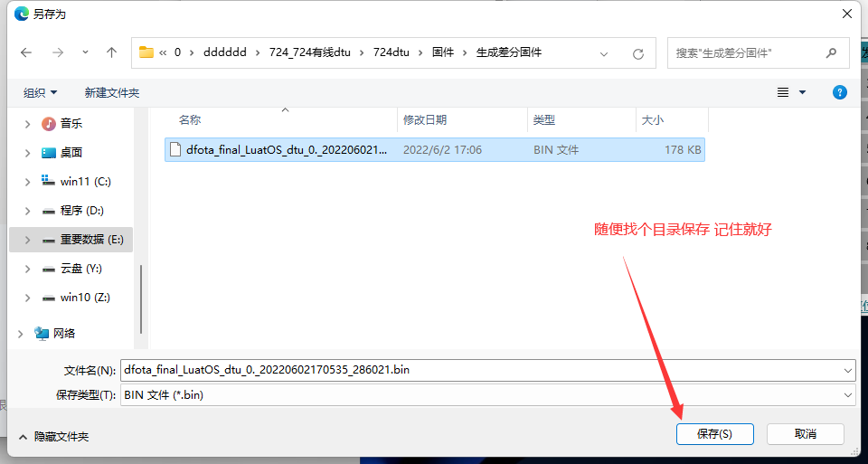868x464 pixels.
Task: Focus the search box 搜索"生成差分固件"
Action: [758, 53]
